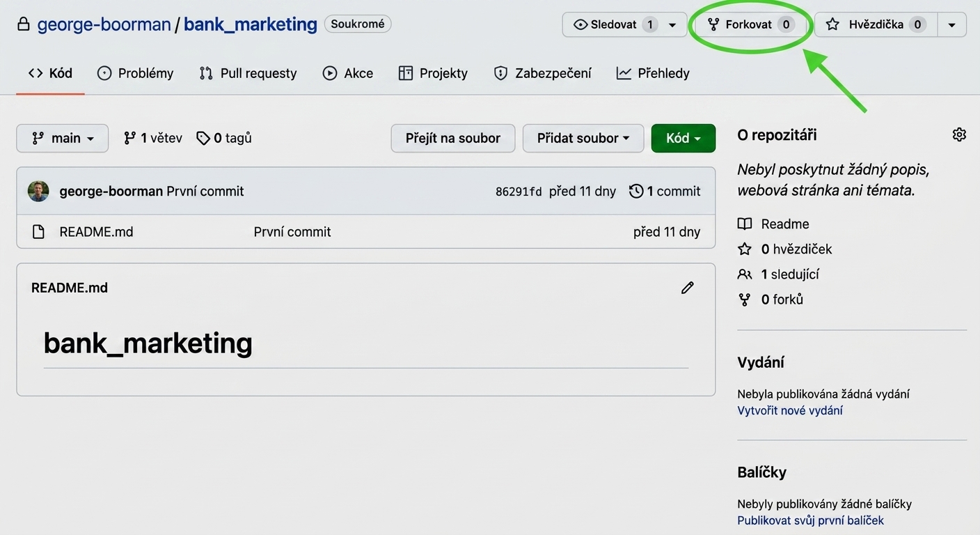980x535 pixels.
Task: Click the commit history clock icon
Action: (x=636, y=191)
